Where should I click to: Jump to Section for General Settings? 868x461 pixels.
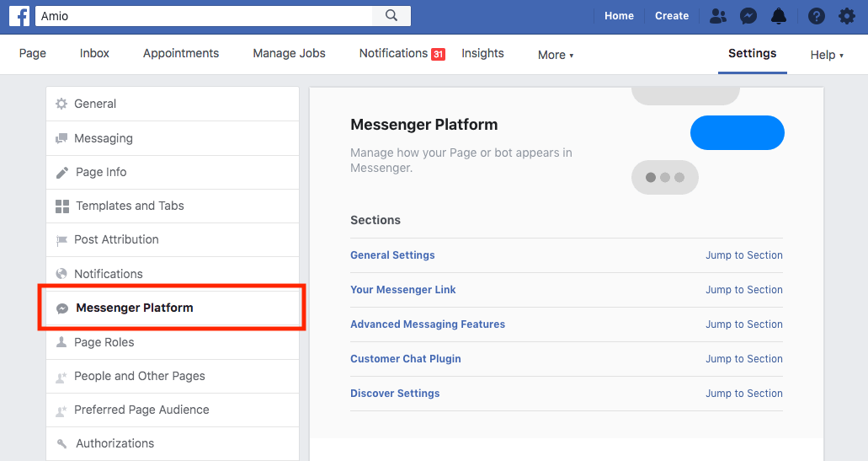(744, 255)
